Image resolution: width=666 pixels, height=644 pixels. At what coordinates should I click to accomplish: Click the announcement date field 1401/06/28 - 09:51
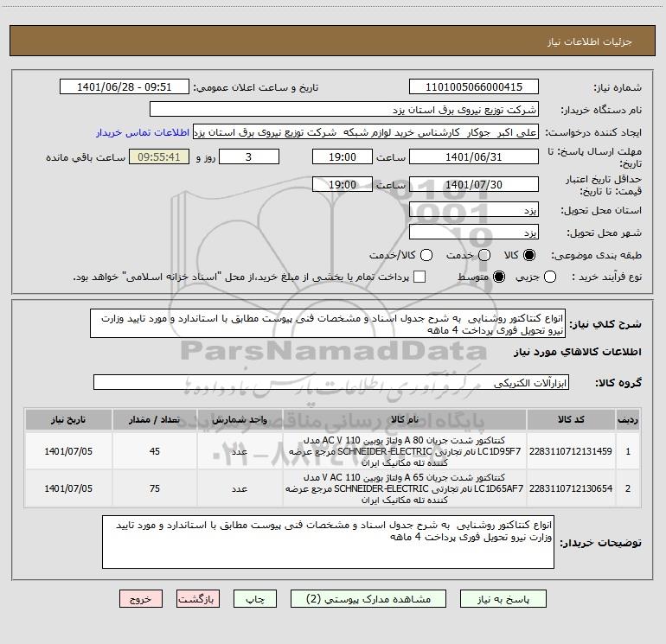(x=125, y=87)
